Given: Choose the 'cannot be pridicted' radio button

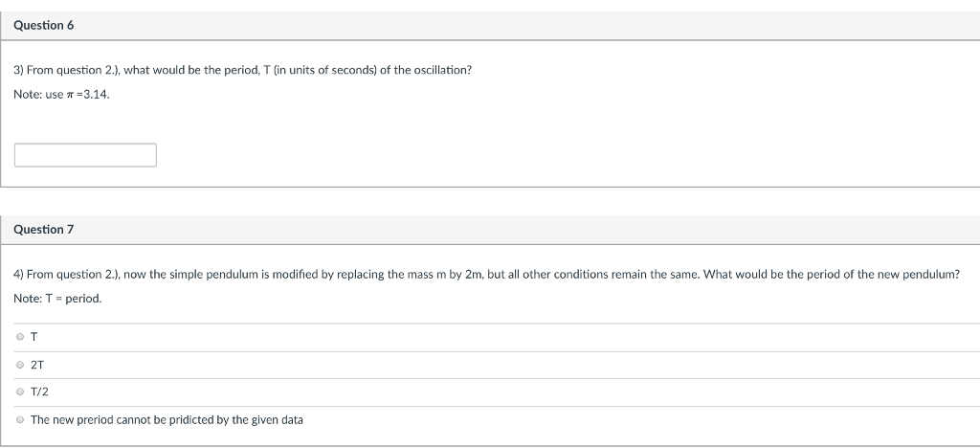Looking at the screenshot, I should (20, 420).
